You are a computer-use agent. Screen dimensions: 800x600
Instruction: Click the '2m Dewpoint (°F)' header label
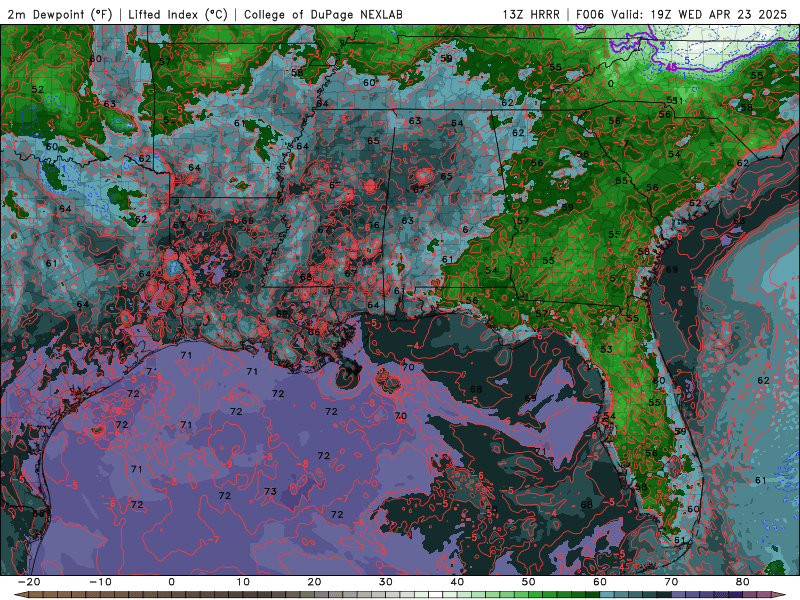pyautogui.click(x=59, y=14)
